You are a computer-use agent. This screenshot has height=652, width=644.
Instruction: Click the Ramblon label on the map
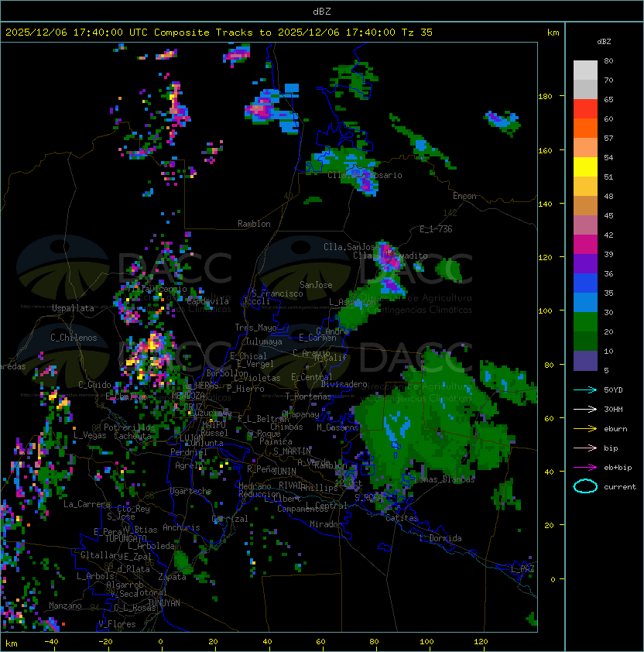(x=254, y=224)
